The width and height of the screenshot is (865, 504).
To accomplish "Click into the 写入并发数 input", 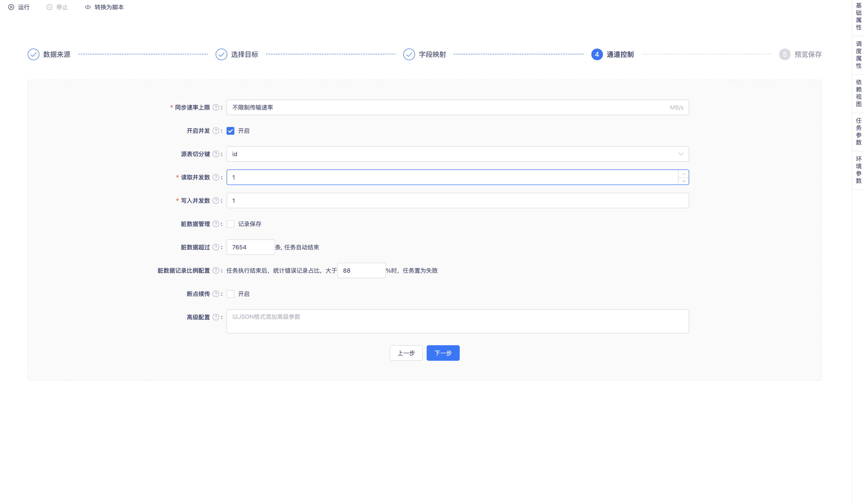I will tap(458, 201).
